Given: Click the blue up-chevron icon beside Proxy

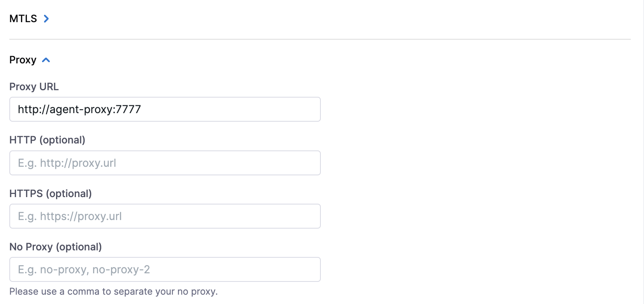Looking at the screenshot, I should [46, 60].
